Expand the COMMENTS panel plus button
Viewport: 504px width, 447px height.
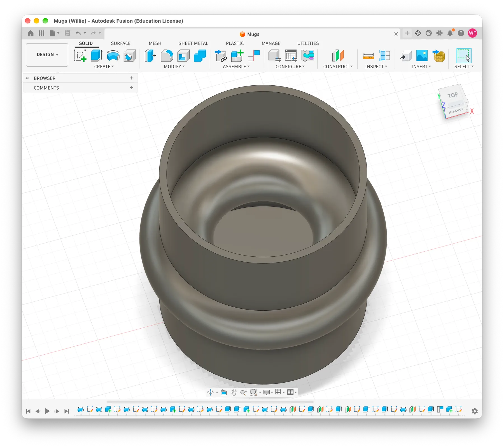click(132, 88)
